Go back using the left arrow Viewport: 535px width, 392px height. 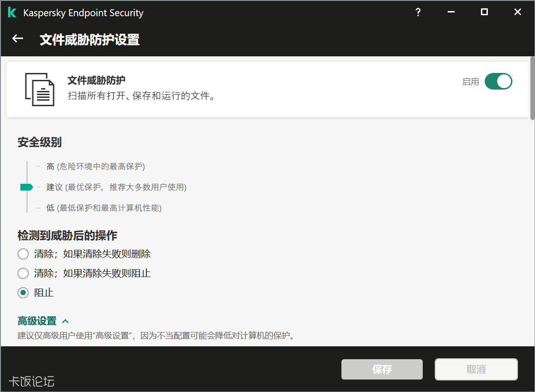point(18,39)
